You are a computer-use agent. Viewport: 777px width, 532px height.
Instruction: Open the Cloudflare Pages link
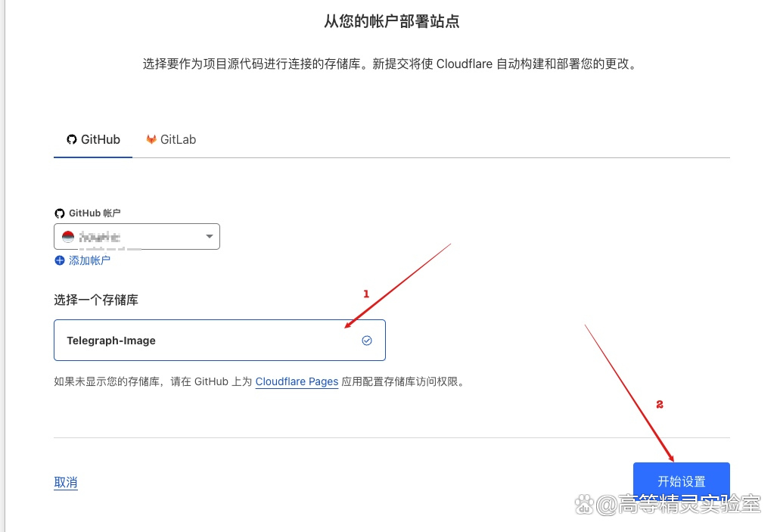point(297,381)
